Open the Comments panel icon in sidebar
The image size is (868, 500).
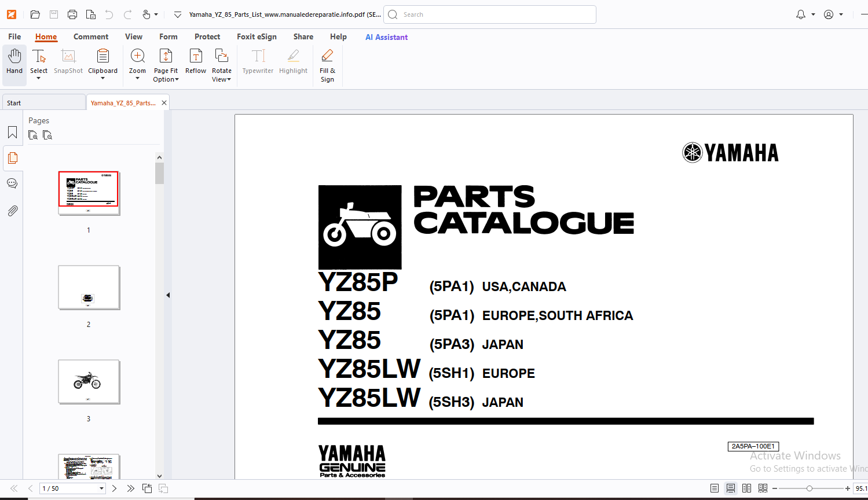(12, 183)
